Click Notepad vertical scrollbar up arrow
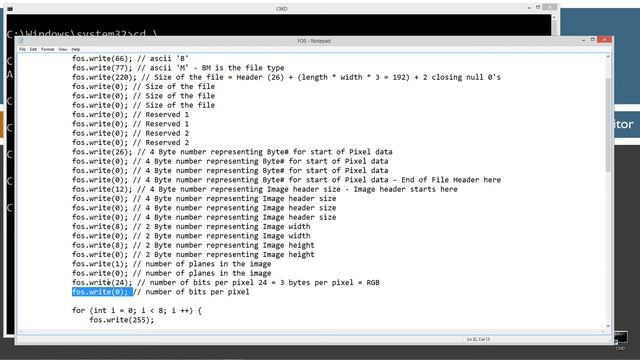This screenshot has width=640, height=360. (608, 57)
